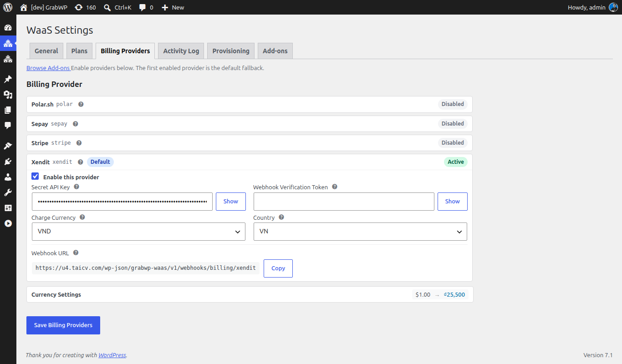Go to Dashboard in the sidebar
Viewport: 622px width, 364px height.
(8, 28)
